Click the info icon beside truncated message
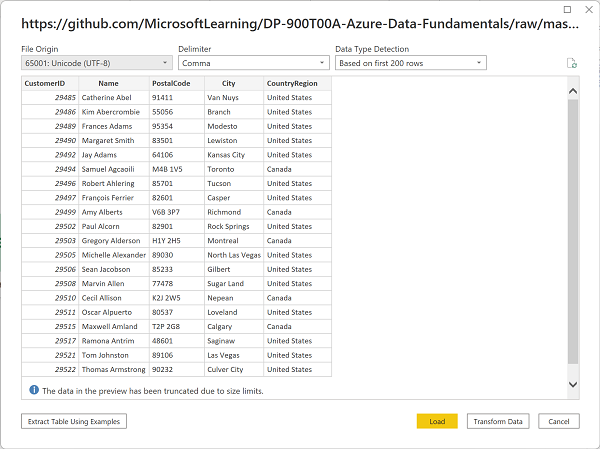Screen dimensions: 600x449 34,390
